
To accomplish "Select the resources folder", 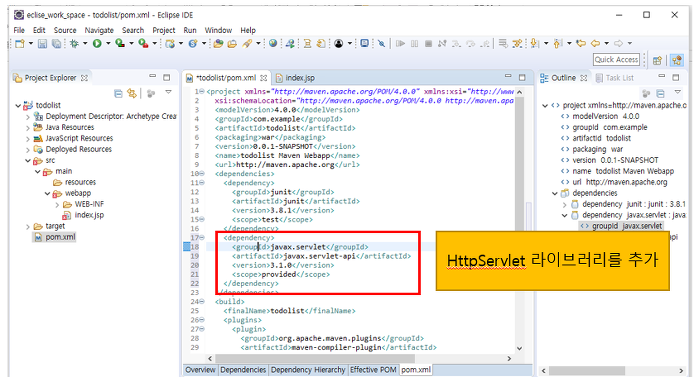I will coord(75,182).
